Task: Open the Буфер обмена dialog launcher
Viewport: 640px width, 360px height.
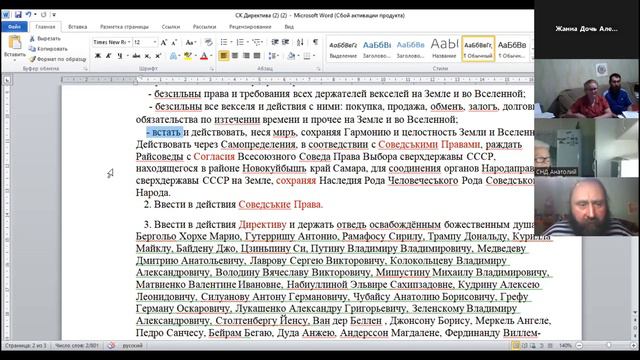Action: tap(85, 69)
